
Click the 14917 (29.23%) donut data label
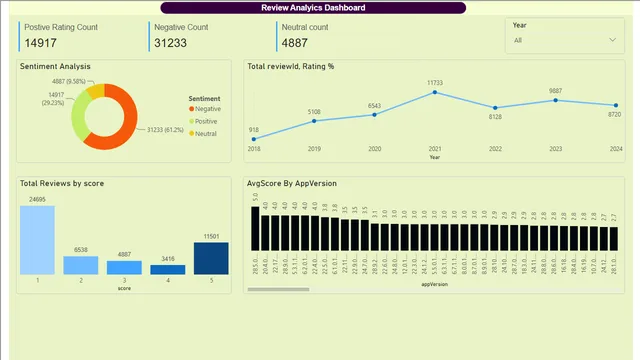(x=53, y=99)
